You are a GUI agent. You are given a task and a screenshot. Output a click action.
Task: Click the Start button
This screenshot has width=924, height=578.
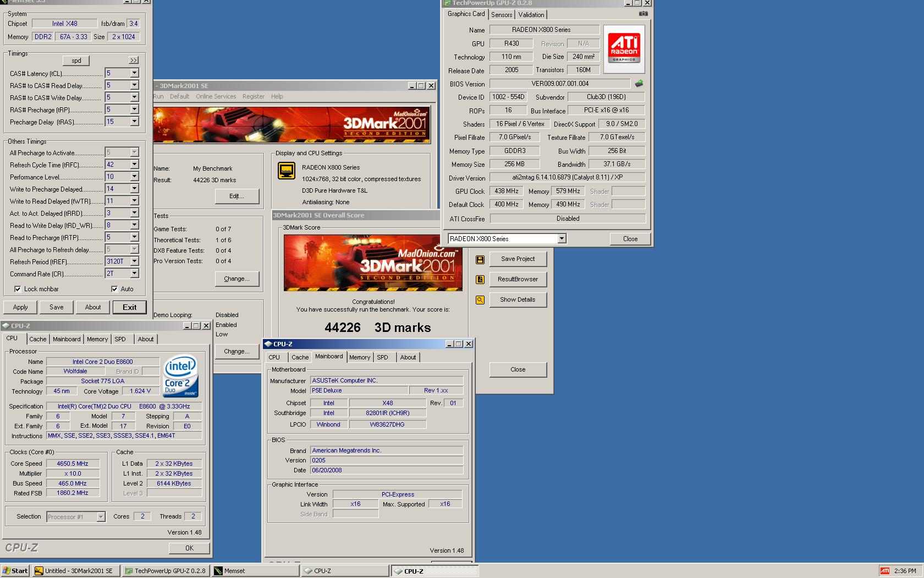tap(15, 571)
